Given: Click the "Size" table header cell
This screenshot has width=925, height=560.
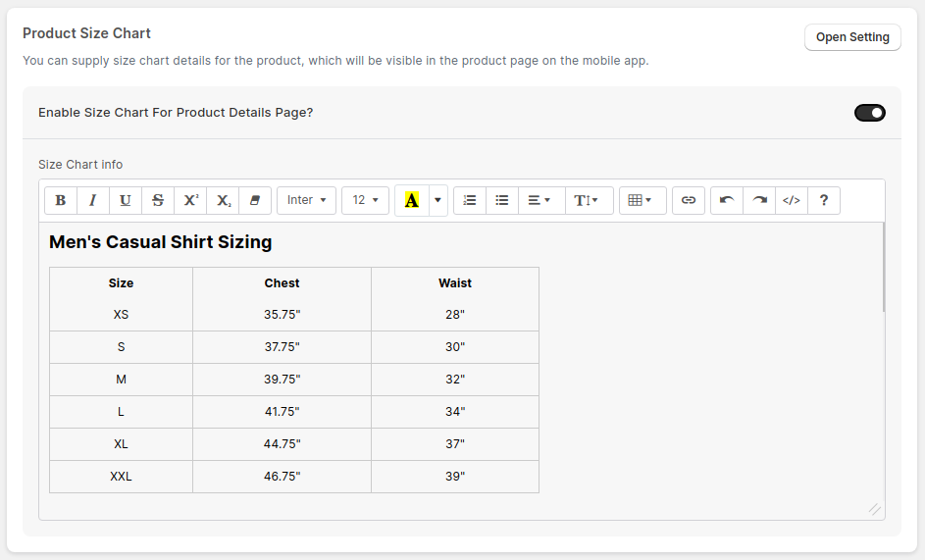Looking at the screenshot, I should (121, 283).
